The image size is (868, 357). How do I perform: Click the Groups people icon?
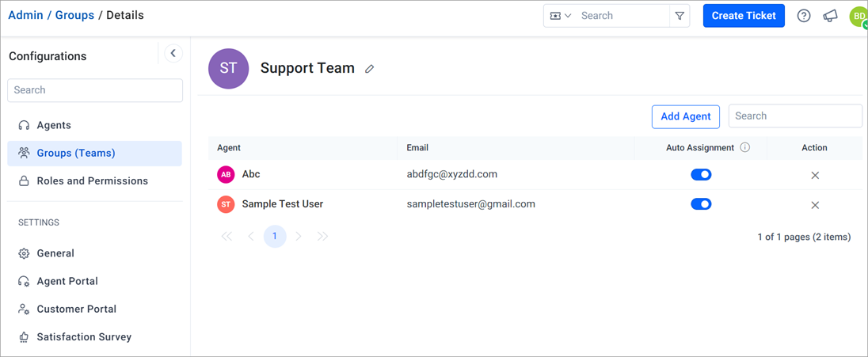pos(24,154)
